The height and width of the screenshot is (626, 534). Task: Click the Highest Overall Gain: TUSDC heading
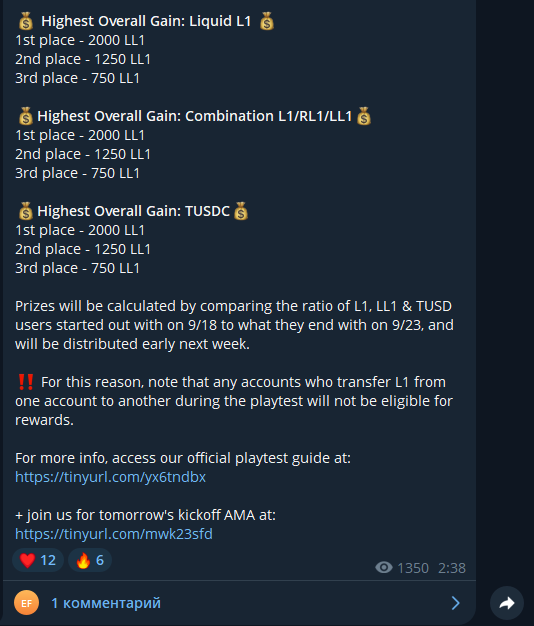(x=133, y=211)
